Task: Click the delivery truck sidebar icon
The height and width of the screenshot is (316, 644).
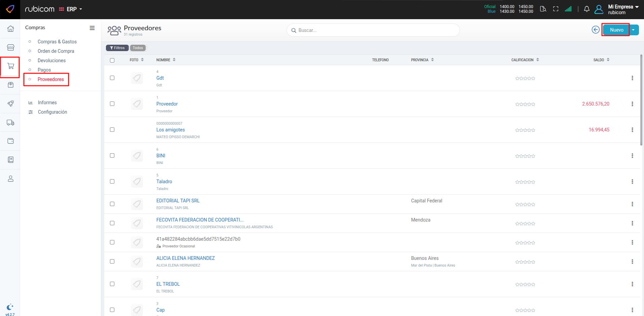Action: [x=10, y=123]
